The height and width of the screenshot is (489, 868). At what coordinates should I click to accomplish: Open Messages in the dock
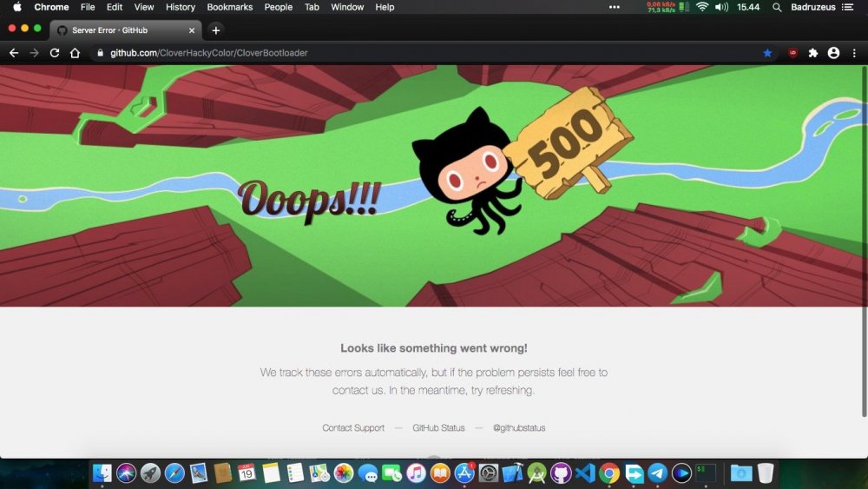pos(367,473)
